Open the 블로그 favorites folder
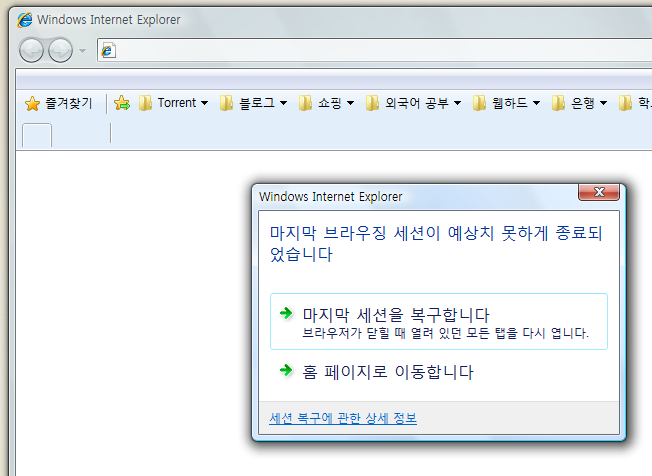The height and width of the screenshot is (476, 652). point(253,103)
